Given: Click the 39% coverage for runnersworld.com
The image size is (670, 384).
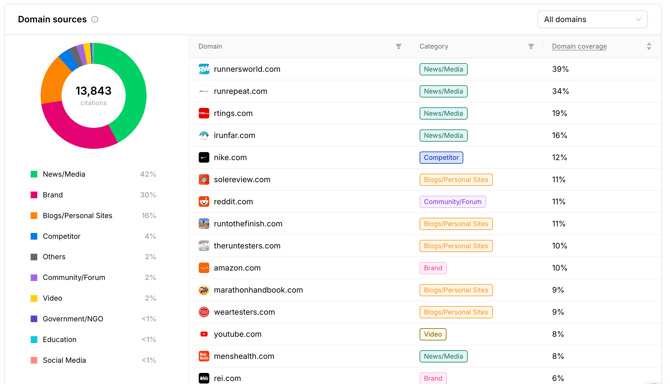Looking at the screenshot, I should click(560, 69).
